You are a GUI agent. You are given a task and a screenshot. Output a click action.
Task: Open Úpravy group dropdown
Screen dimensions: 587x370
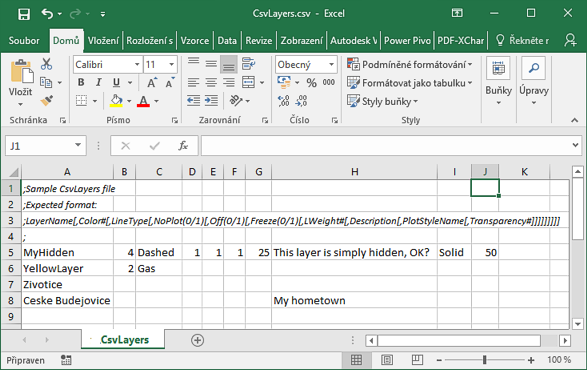click(x=534, y=82)
